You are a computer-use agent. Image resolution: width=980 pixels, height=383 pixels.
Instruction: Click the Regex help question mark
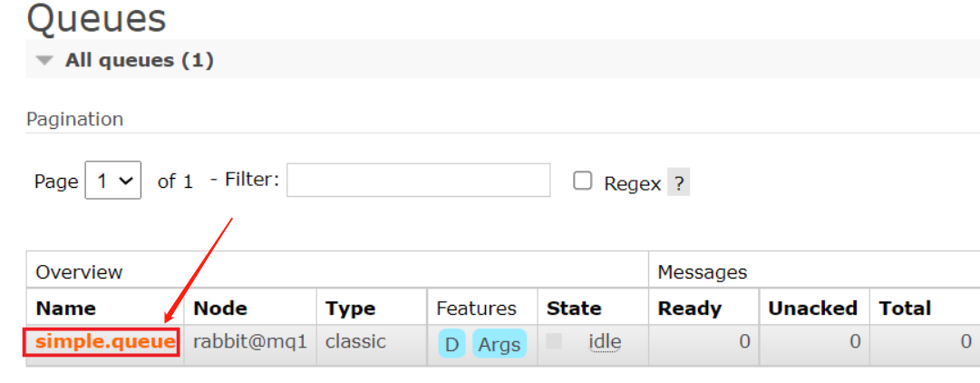679,183
